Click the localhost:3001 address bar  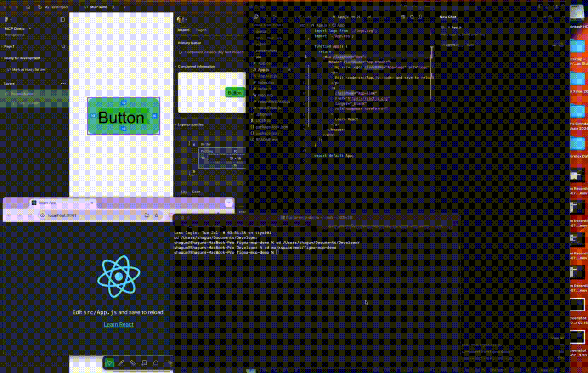(92, 215)
